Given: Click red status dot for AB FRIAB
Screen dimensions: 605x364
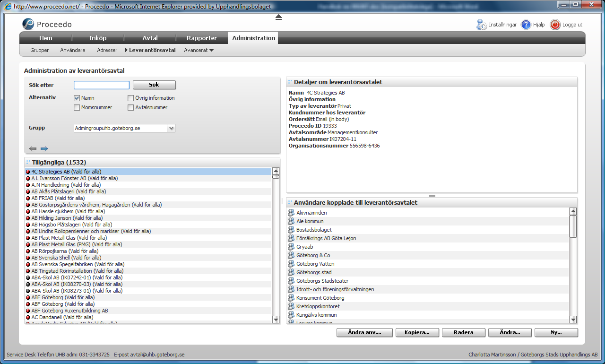Looking at the screenshot, I should (28, 198).
